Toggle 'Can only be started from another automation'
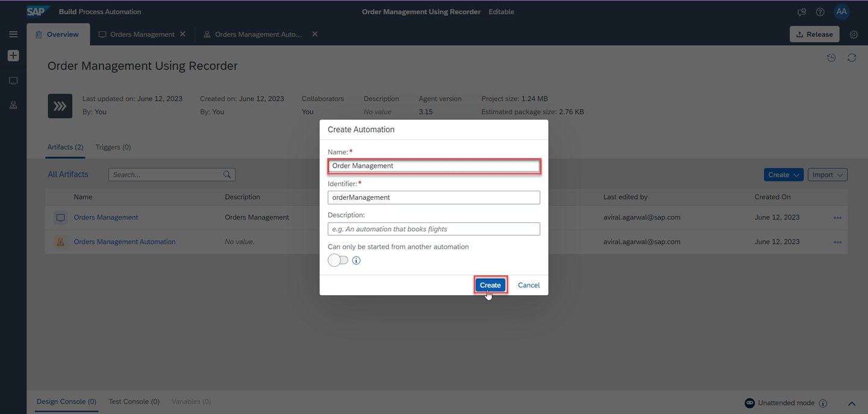Image resolution: width=868 pixels, height=414 pixels. click(x=338, y=260)
